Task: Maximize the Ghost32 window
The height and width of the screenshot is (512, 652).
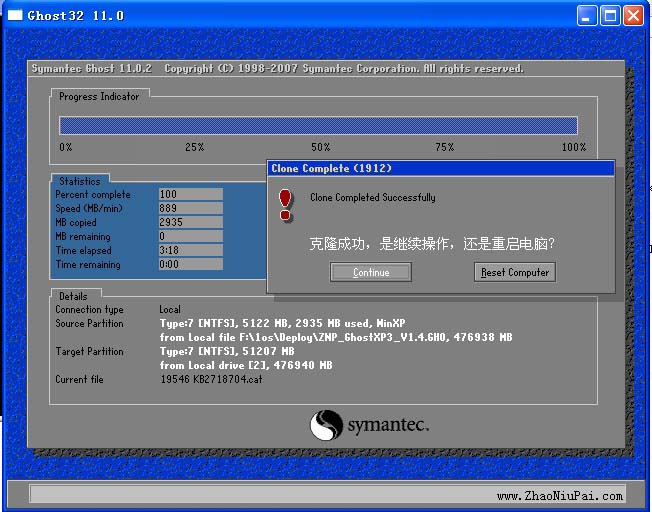Action: [x=610, y=16]
